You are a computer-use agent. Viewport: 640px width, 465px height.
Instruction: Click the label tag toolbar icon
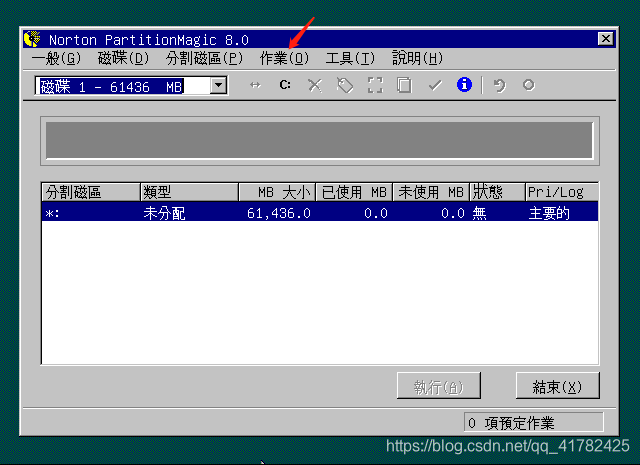(x=345, y=85)
